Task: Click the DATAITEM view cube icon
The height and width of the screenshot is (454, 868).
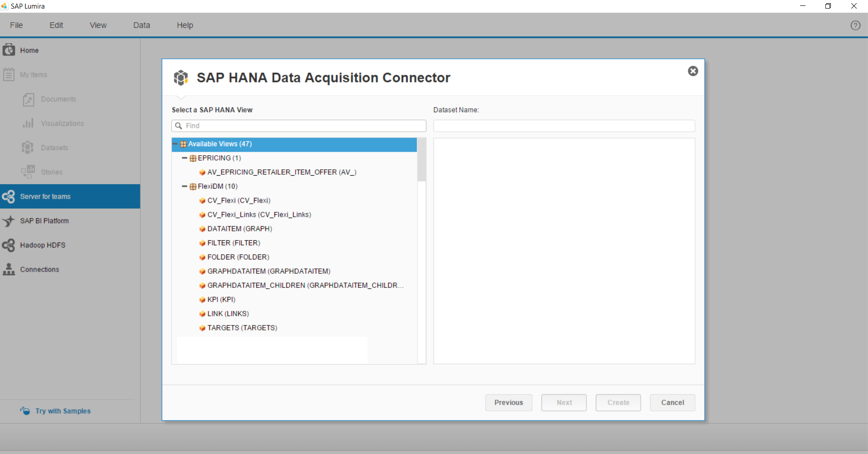Action: click(202, 229)
